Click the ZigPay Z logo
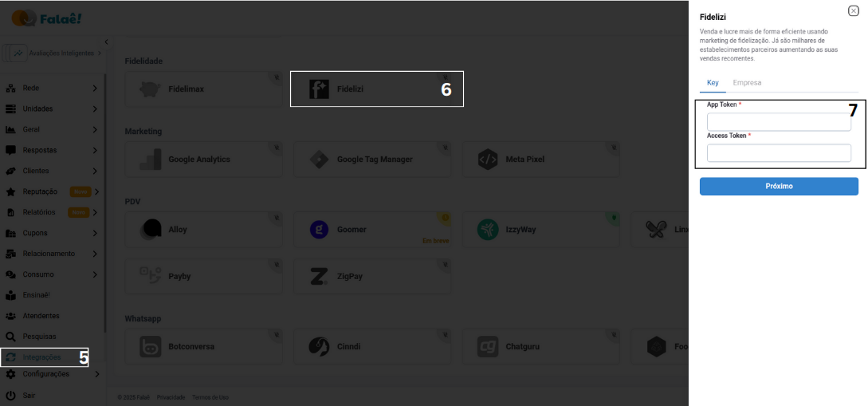Viewport: 868px width, 406px height. pyautogui.click(x=319, y=277)
